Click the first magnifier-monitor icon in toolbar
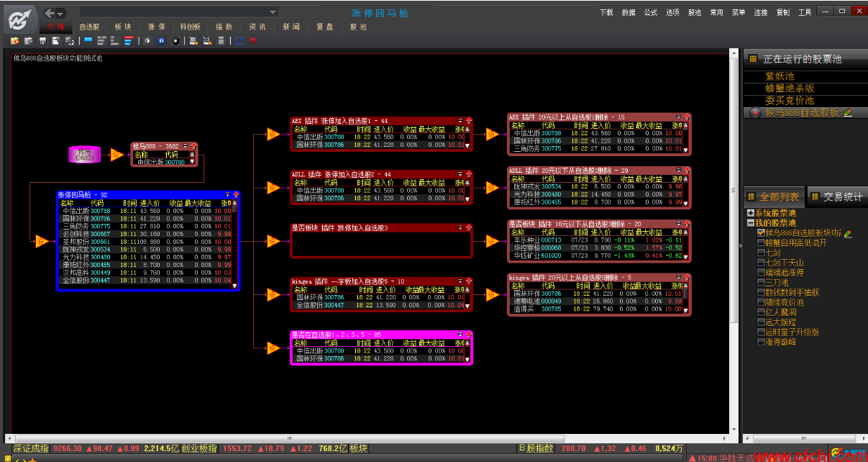 pos(193,41)
